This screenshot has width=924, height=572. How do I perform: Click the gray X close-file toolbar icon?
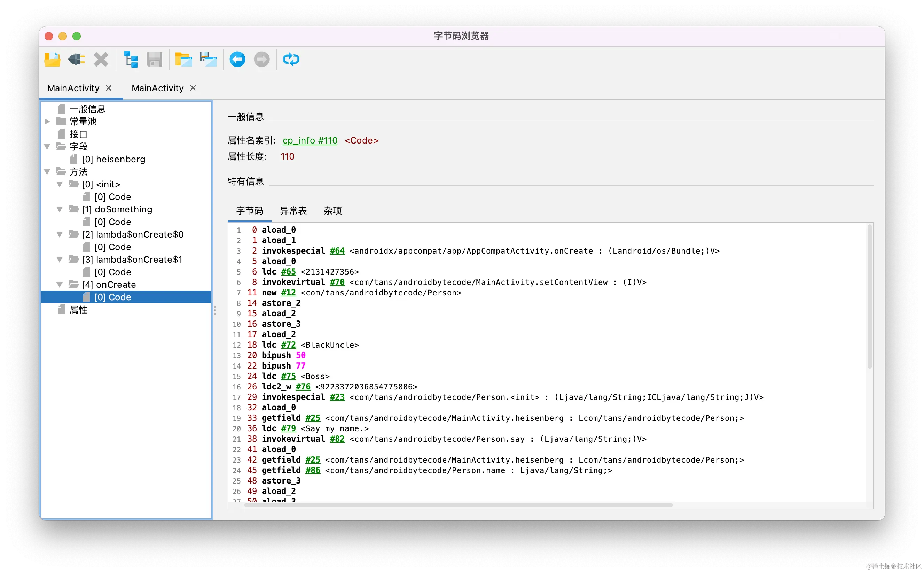(101, 59)
